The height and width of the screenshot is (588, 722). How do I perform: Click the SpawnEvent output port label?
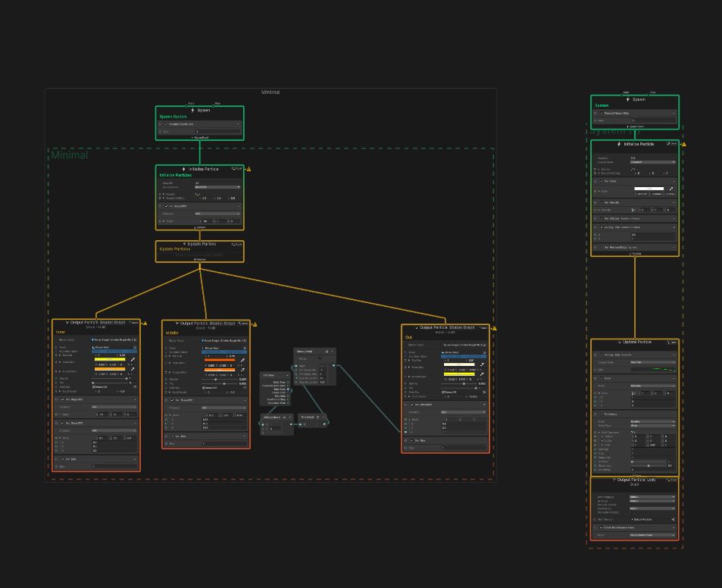tap(200, 138)
